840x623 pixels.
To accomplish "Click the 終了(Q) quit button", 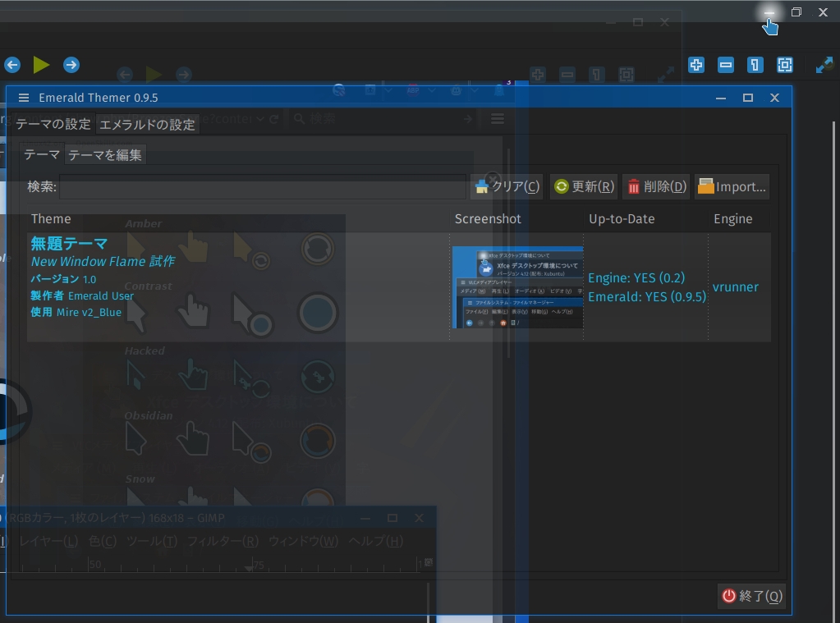I will click(x=751, y=596).
